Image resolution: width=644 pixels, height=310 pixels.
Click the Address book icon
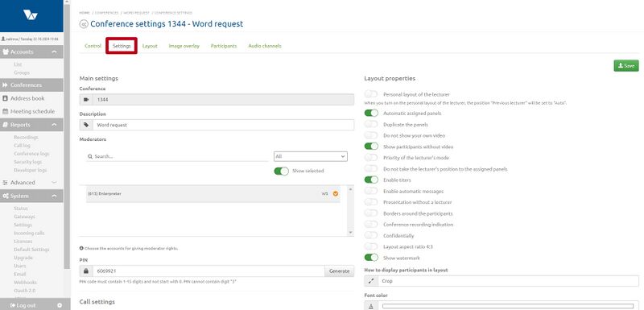tap(6, 98)
